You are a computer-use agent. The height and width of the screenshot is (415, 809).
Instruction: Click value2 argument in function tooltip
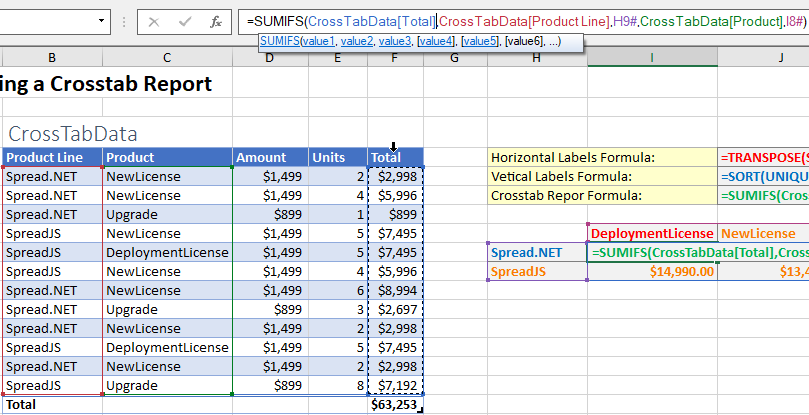pyautogui.click(x=357, y=41)
